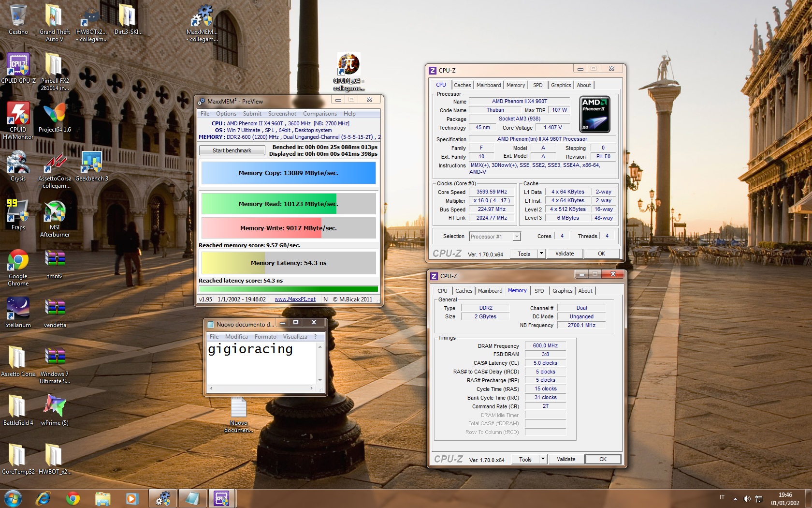Open the HWBOT_x2 folder icon
This screenshot has height=508, width=812.
point(55,460)
